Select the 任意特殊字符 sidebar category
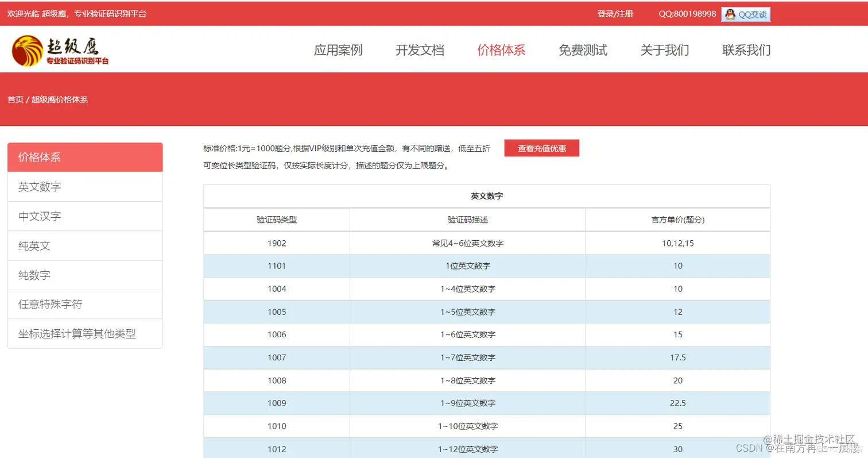Screen dimensions: 868x458 (85, 304)
